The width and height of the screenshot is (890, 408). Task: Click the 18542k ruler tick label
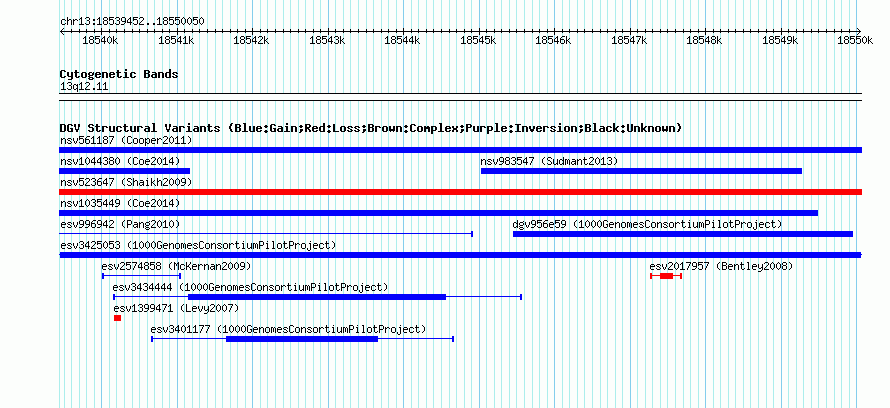pyautogui.click(x=252, y=40)
